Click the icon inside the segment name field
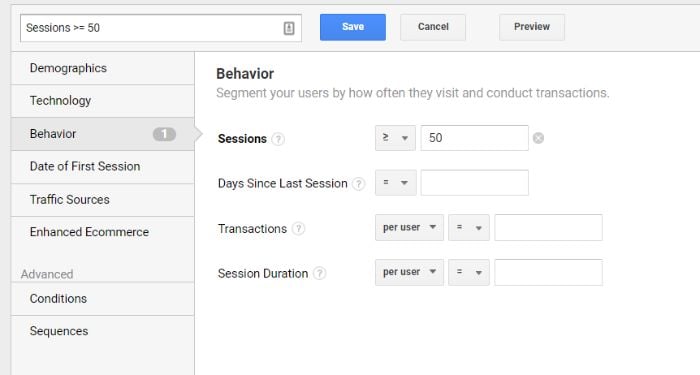The height and width of the screenshot is (375, 700). (289, 28)
